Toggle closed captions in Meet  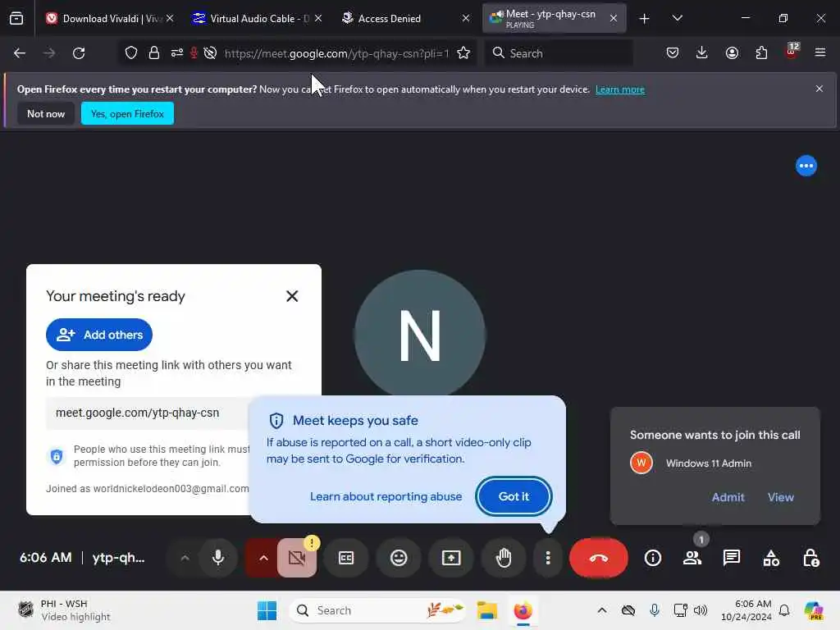click(x=346, y=558)
